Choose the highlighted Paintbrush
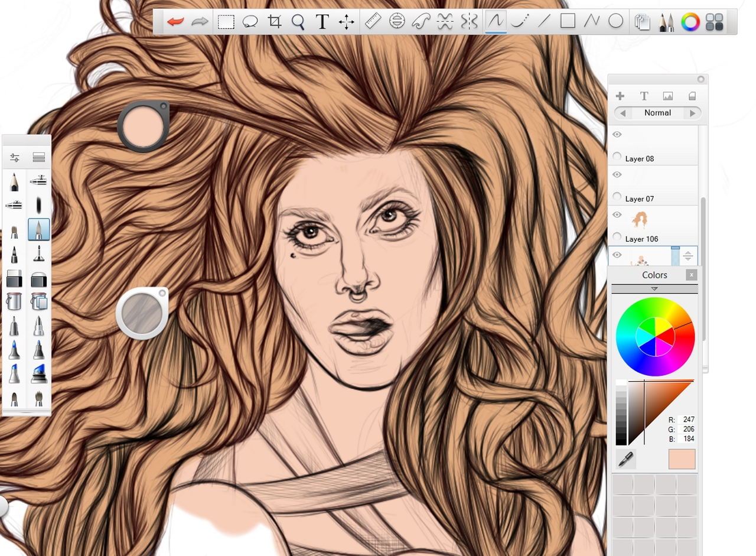Viewport: 756px width, 556px height. (x=39, y=229)
